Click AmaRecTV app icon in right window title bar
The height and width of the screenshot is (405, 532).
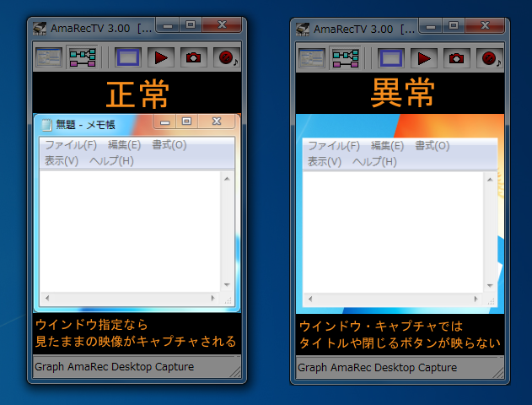tap(303, 30)
